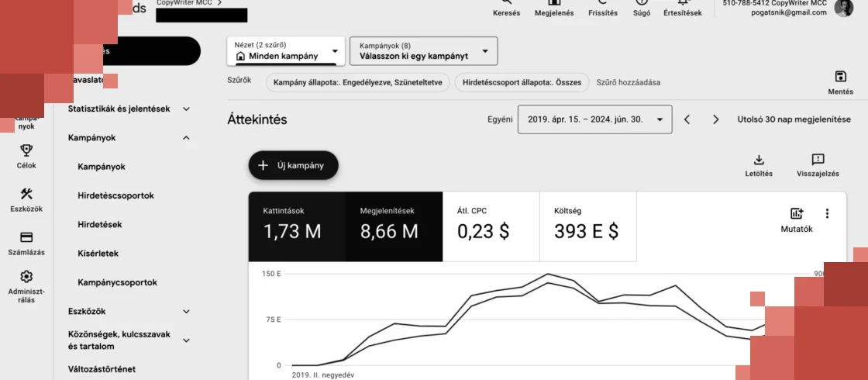Click the 150 E axis value
This screenshot has width=868, height=380.
(271, 274)
